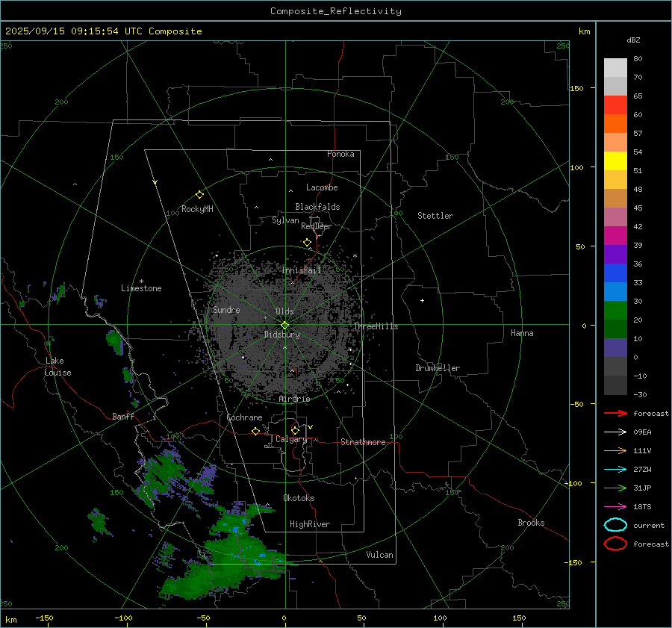The image size is (672, 628).
Task: Select the bright green 30-20 dBZ color band
Action: click(615, 311)
